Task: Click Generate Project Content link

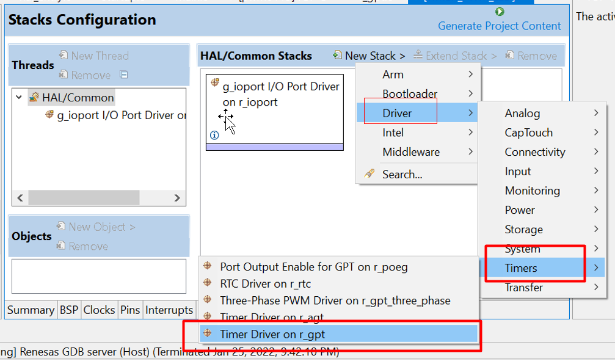Action: 499,26
